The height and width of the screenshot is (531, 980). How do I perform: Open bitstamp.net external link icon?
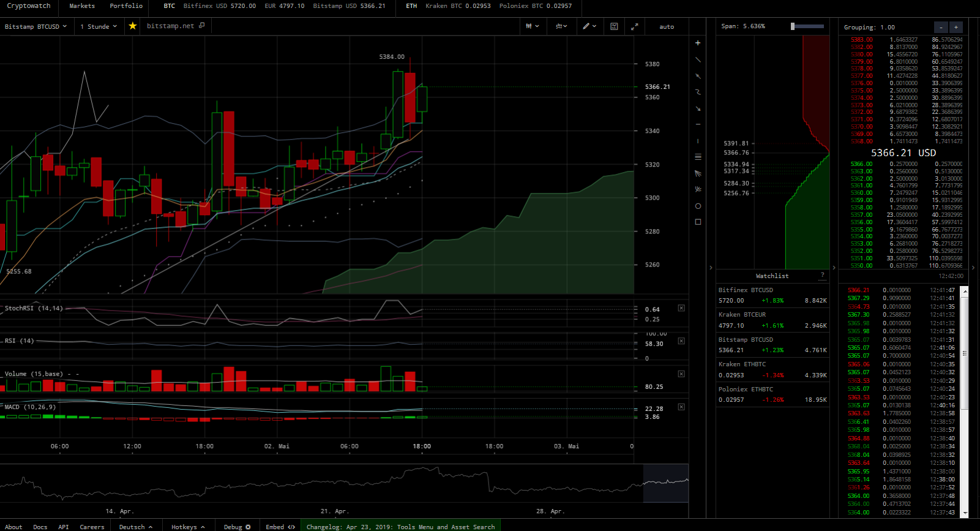click(x=202, y=25)
